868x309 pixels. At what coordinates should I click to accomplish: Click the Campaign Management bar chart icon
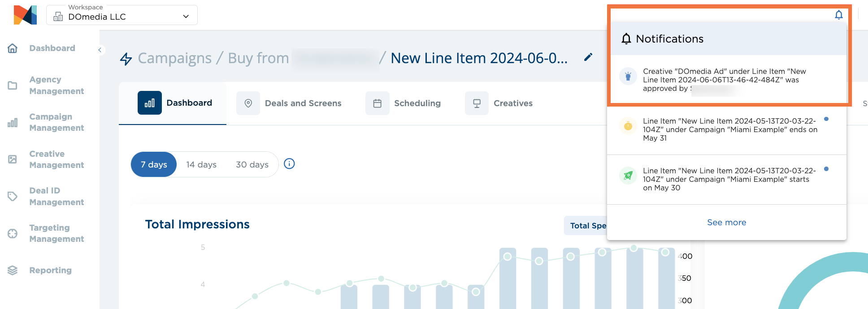click(13, 122)
